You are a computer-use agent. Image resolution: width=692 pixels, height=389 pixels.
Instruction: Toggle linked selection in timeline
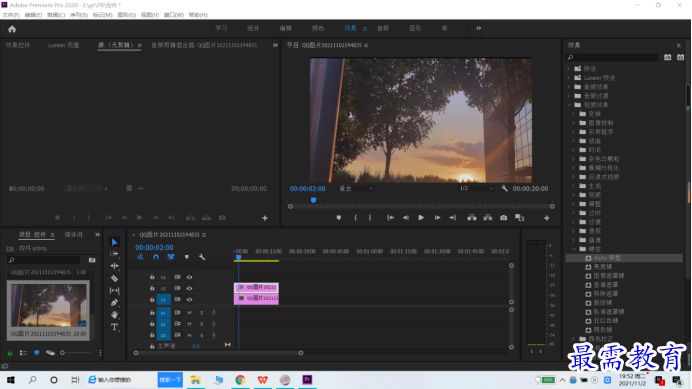coord(171,257)
